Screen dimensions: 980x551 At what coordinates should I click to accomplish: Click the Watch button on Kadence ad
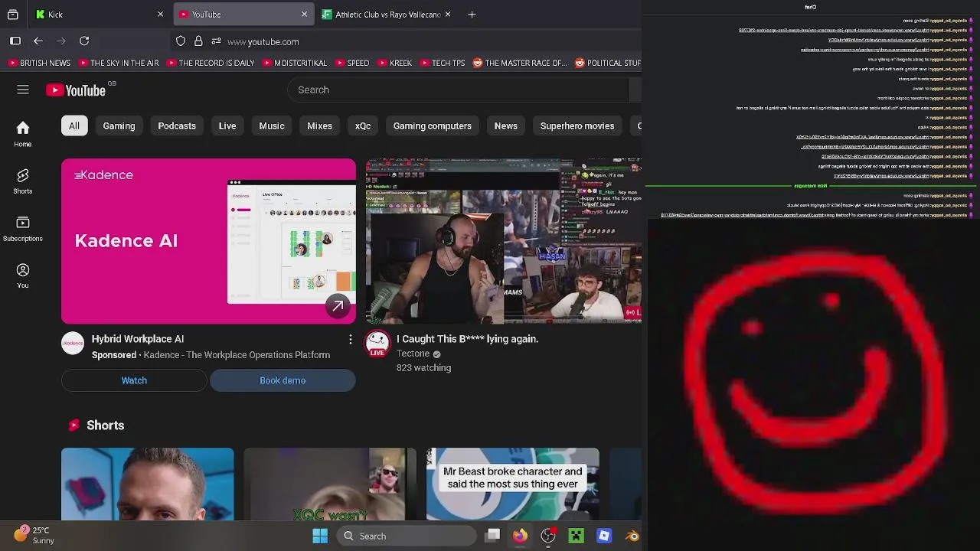coord(134,380)
